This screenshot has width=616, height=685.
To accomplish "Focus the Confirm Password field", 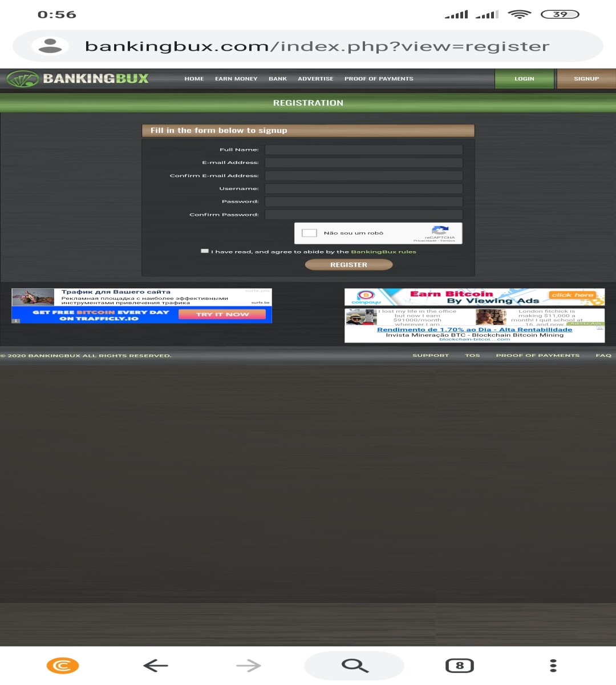I will (x=364, y=215).
